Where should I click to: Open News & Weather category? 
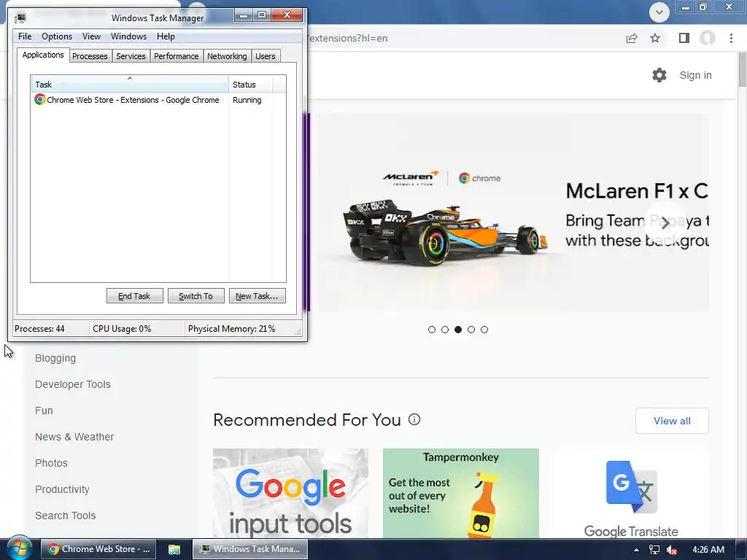74,437
